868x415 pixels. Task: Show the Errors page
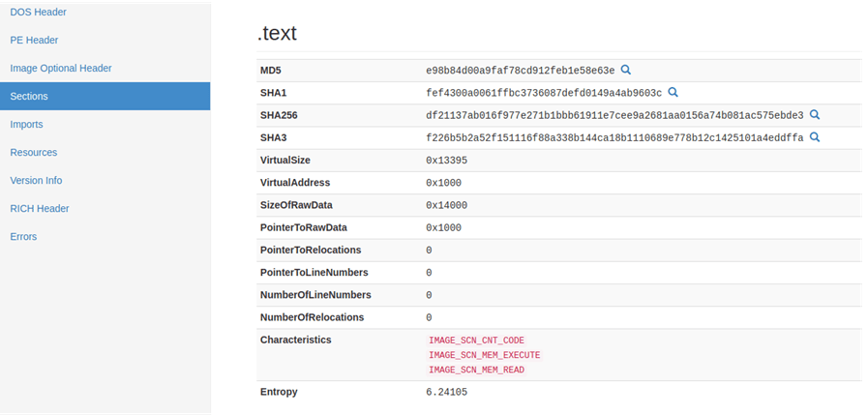(x=23, y=237)
